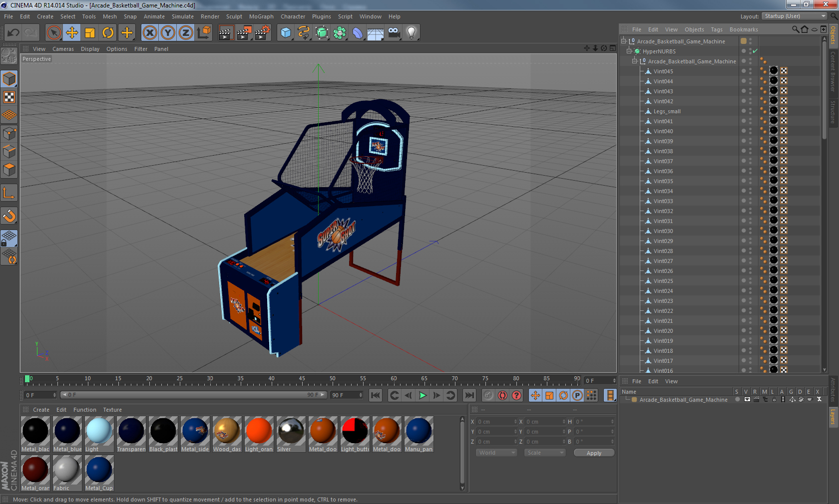Collapse root Arcade_Basketball_Game_Machine node
Screen dimensions: 839x504
point(624,41)
